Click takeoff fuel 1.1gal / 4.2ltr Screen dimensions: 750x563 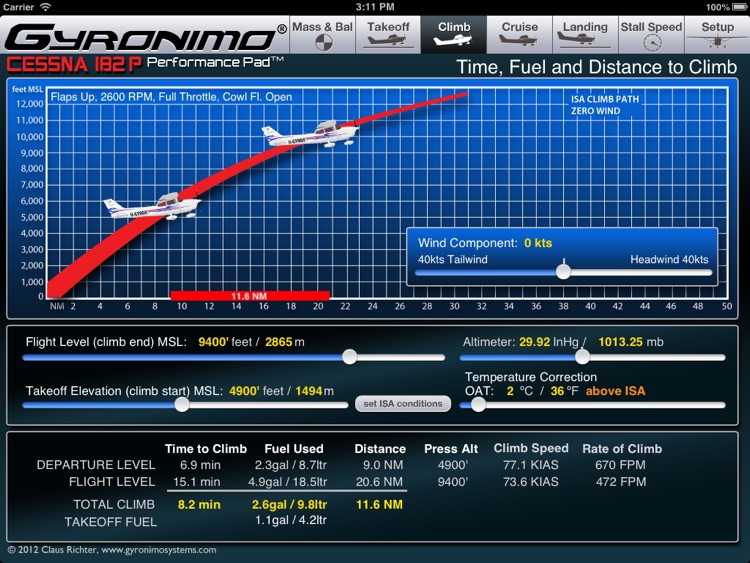point(291,520)
